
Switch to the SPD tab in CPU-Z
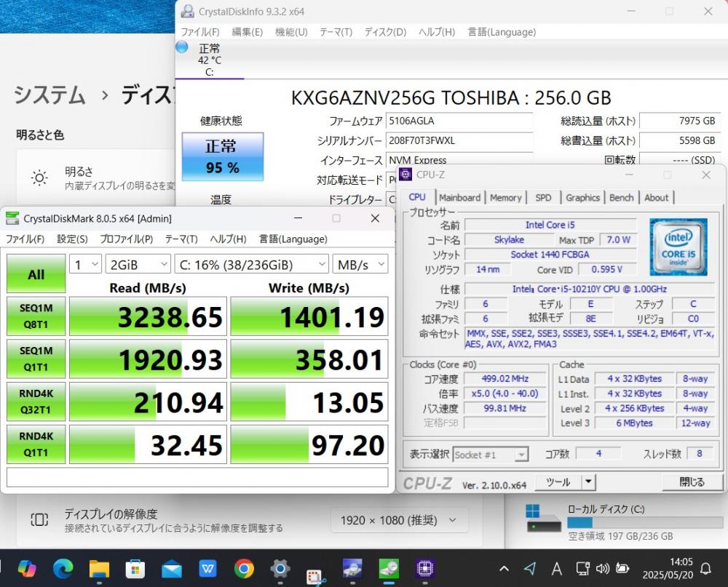pos(543,198)
